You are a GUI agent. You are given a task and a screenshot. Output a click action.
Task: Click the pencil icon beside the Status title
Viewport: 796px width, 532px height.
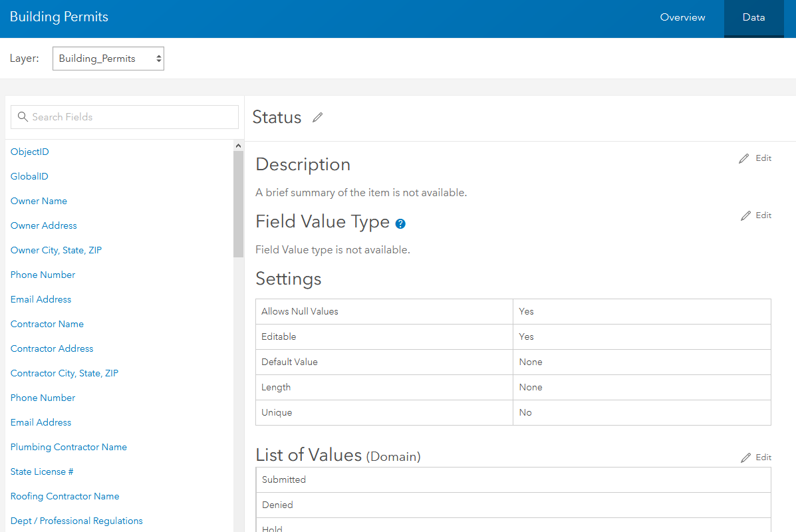[317, 117]
